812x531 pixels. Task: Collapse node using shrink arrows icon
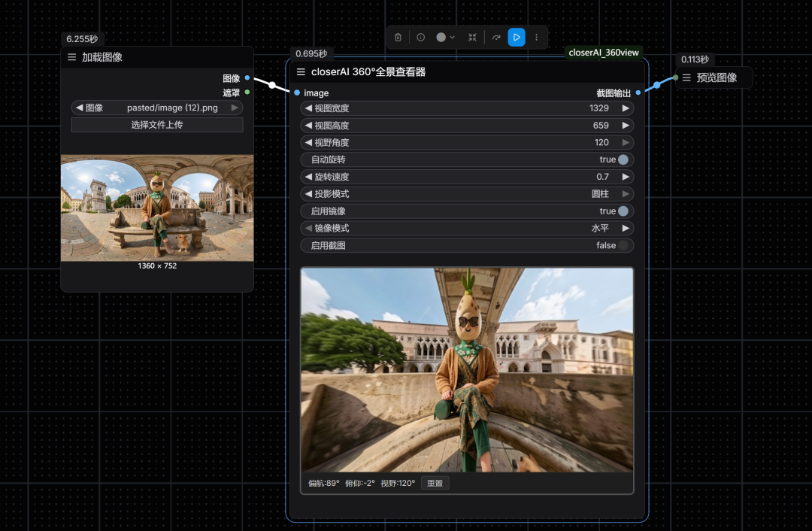472,38
